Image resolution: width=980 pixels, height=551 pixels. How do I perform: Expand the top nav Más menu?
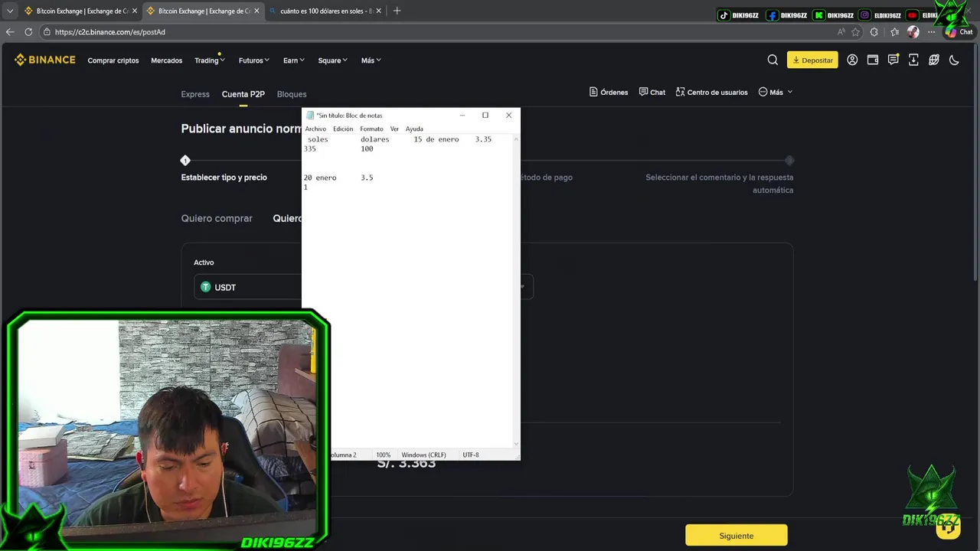coord(371,60)
